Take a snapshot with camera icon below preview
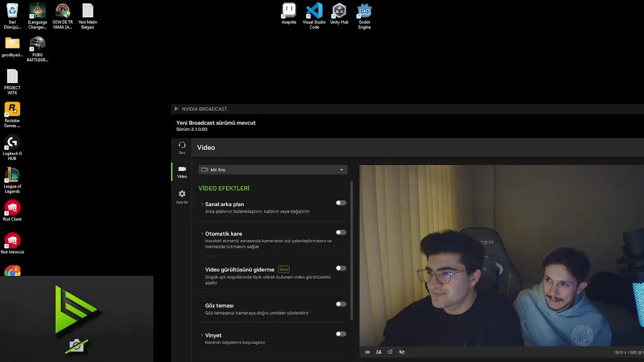644x362 pixels. (390, 352)
